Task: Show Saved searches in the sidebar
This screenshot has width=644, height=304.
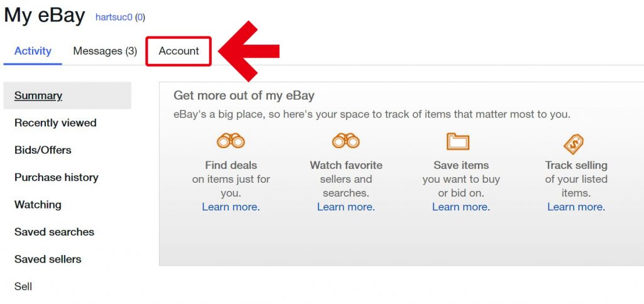Action: pos(54,232)
